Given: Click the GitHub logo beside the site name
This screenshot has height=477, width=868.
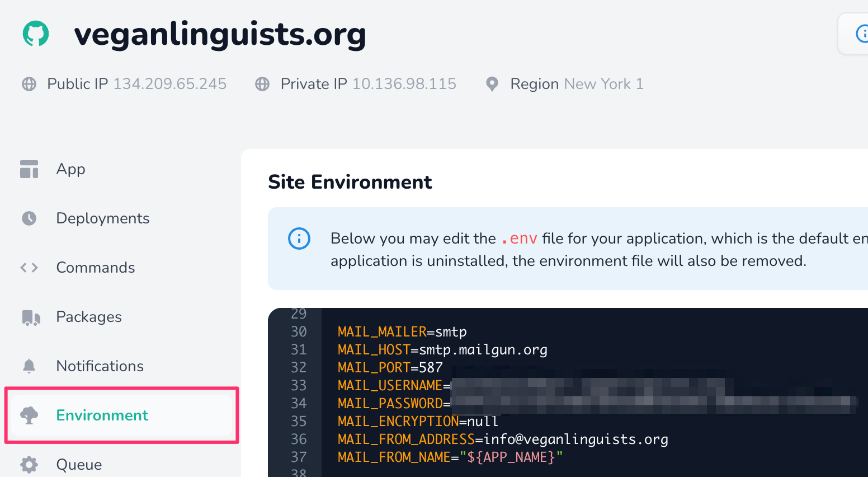Looking at the screenshot, I should [x=36, y=34].
